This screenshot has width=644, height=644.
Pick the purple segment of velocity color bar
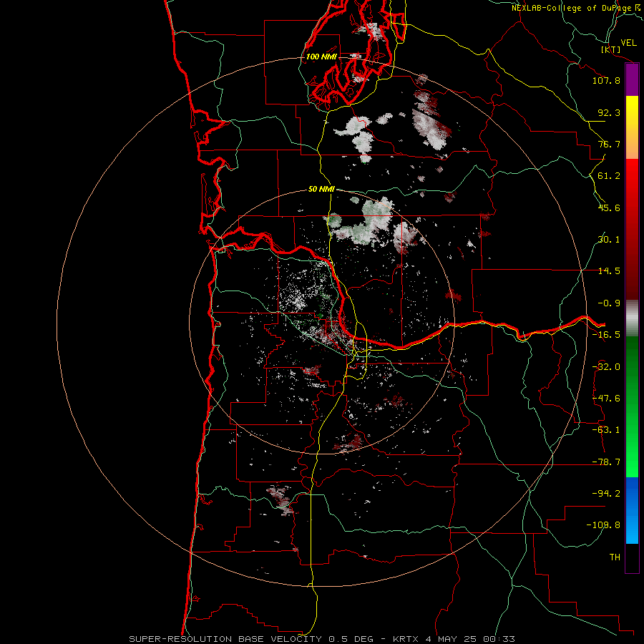point(632,79)
